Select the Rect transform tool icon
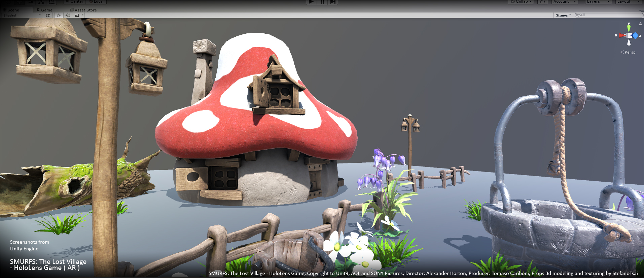Viewport: 644px width, 278px height. (x=51, y=2)
